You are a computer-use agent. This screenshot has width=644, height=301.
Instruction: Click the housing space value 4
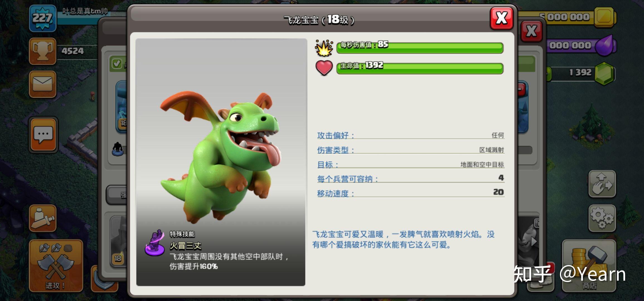coord(501,178)
